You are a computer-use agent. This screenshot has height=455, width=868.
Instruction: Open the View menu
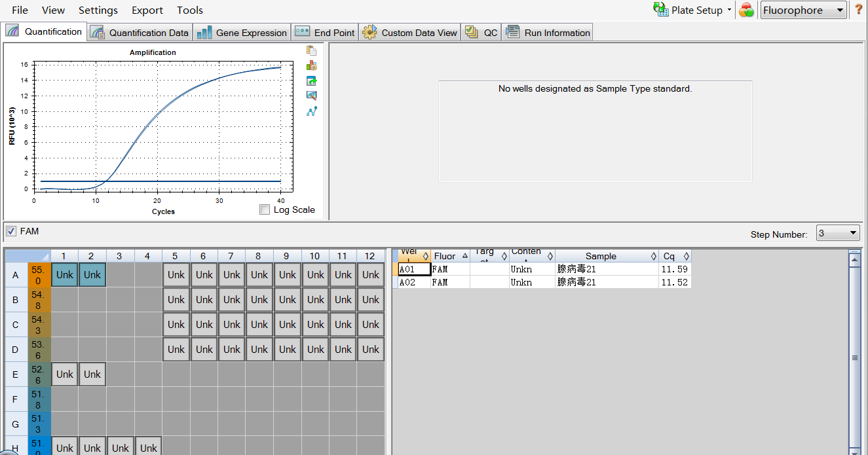[x=53, y=10]
